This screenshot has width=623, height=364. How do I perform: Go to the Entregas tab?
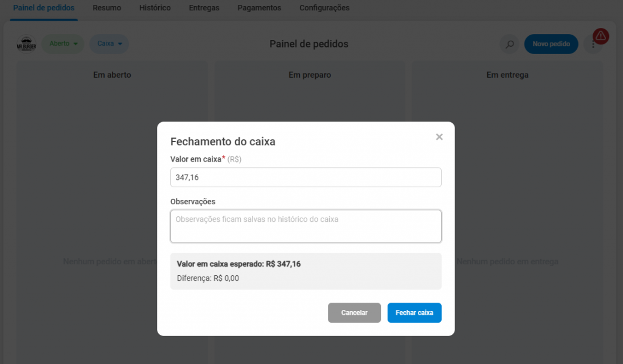(x=204, y=8)
